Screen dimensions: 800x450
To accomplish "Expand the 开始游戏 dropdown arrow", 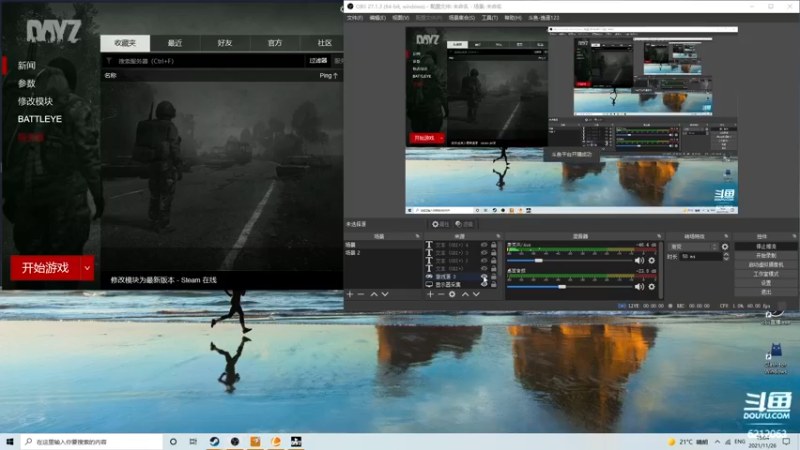I will 87,268.
